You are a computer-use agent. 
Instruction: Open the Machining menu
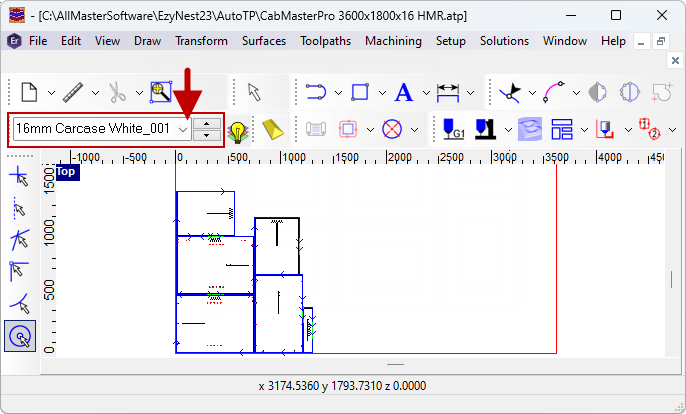click(393, 41)
